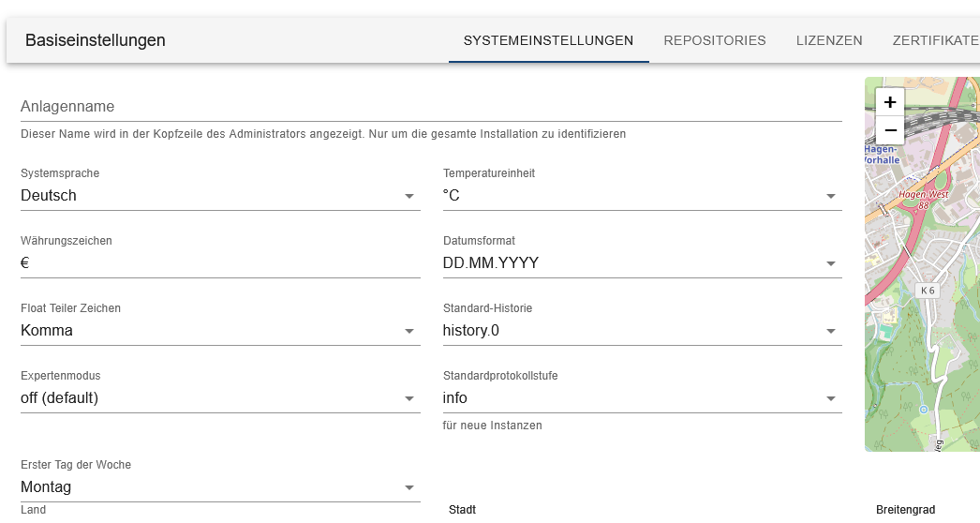Switch to the Lizenzen tab
The height and width of the screenshot is (523, 980).
tap(829, 40)
